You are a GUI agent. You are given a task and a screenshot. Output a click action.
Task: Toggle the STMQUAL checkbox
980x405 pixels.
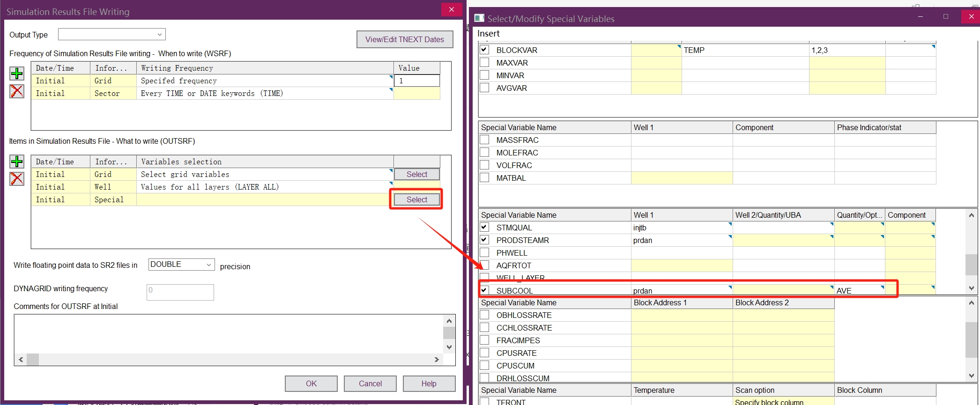484,227
